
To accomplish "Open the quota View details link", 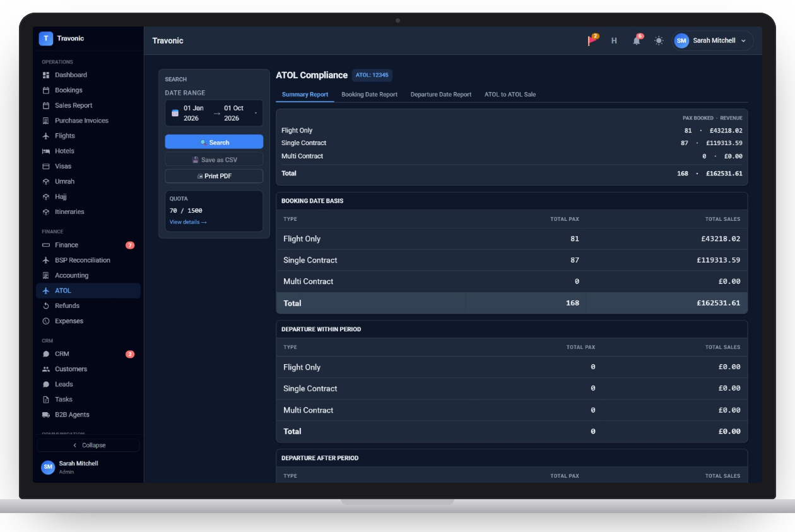I will [188, 222].
